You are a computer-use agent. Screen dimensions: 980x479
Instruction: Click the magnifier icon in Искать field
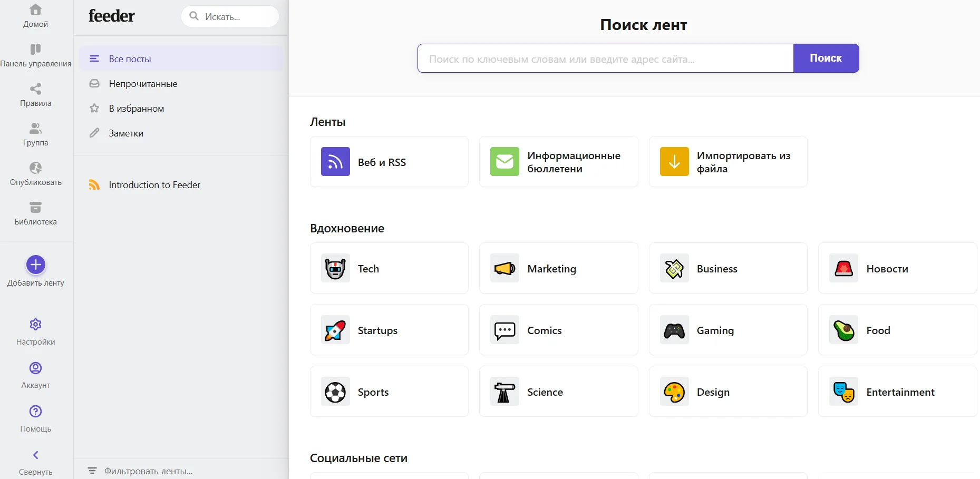[194, 16]
